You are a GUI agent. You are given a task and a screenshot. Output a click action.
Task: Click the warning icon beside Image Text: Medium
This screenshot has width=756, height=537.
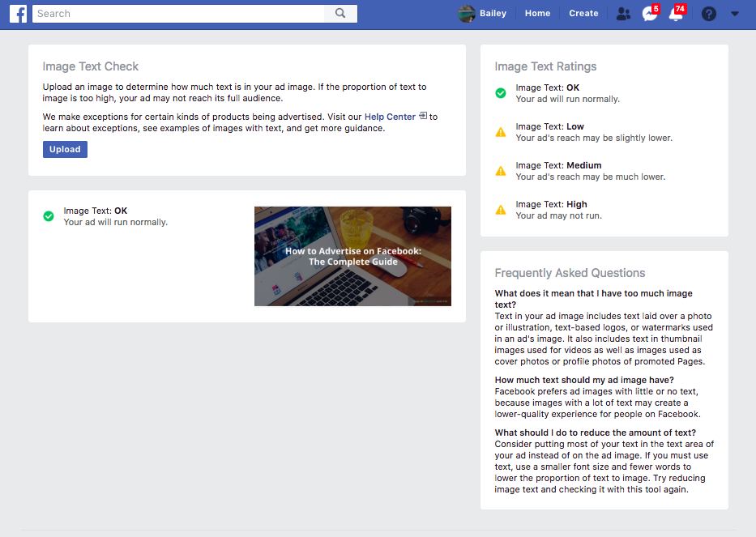500,170
